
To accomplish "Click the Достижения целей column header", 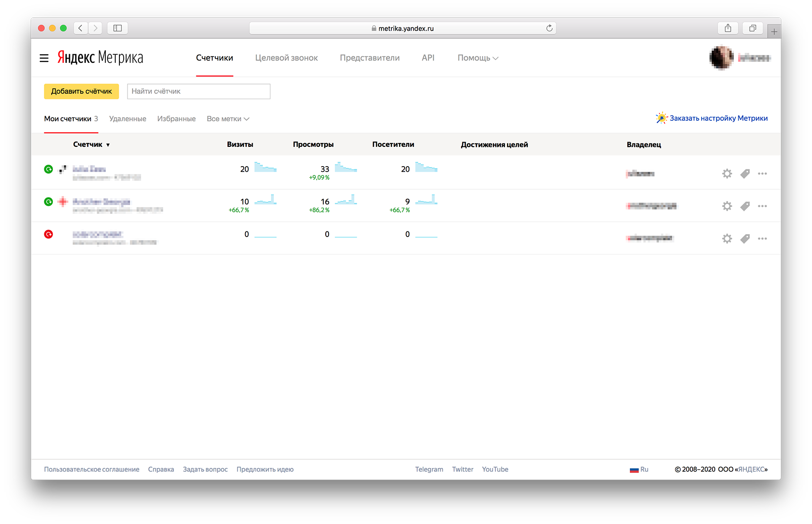I will click(x=494, y=144).
